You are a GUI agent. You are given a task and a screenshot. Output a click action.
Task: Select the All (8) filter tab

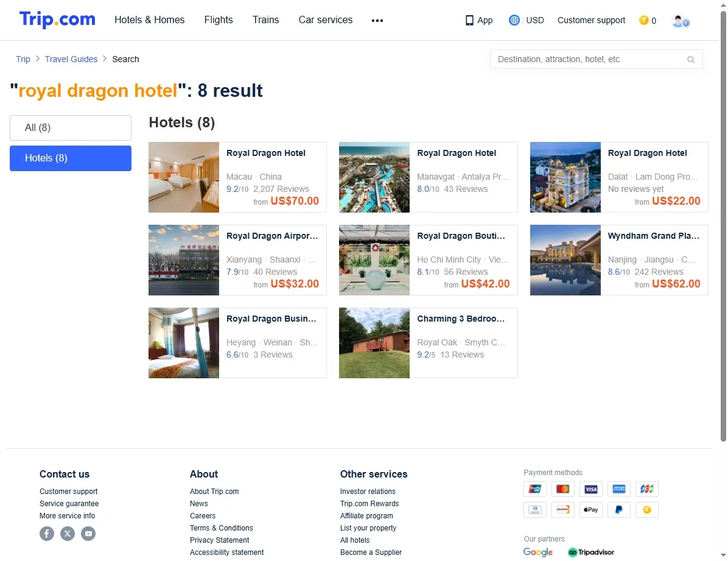[71, 128]
